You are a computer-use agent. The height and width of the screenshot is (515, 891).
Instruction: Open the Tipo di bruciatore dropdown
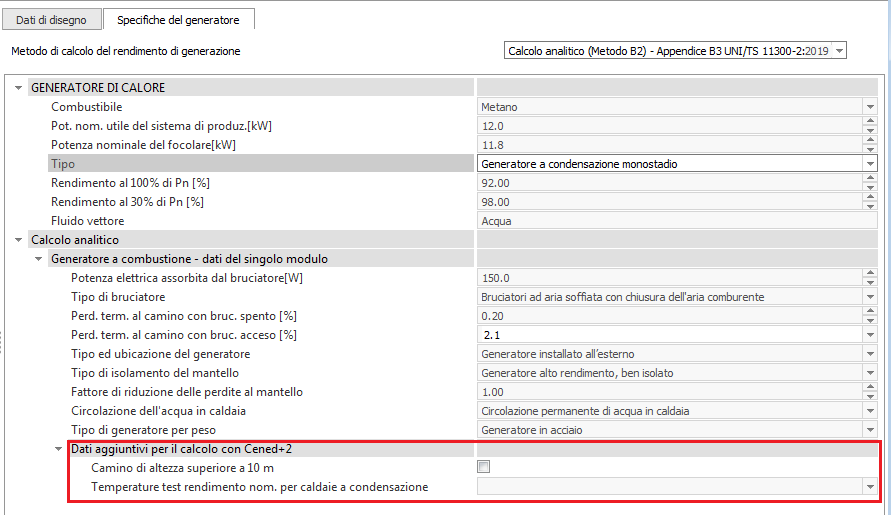[868, 297]
